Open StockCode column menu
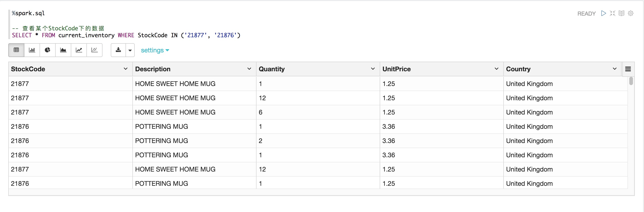The width and height of the screenshot is (644, 212). [x=125, y=69]
